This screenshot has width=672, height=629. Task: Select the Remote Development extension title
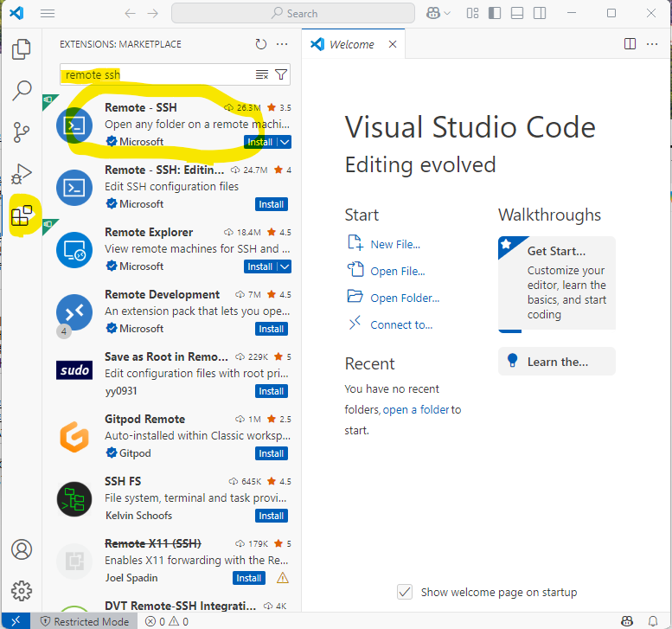point(162,294)
